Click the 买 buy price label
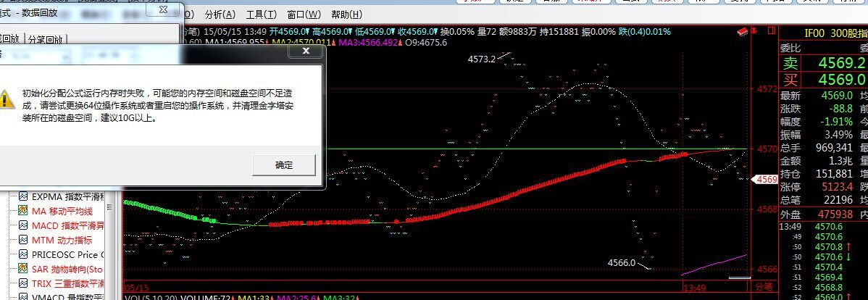The height and width of the screenshot is (300, 868). pyautogui.click(x=790, y=80)
